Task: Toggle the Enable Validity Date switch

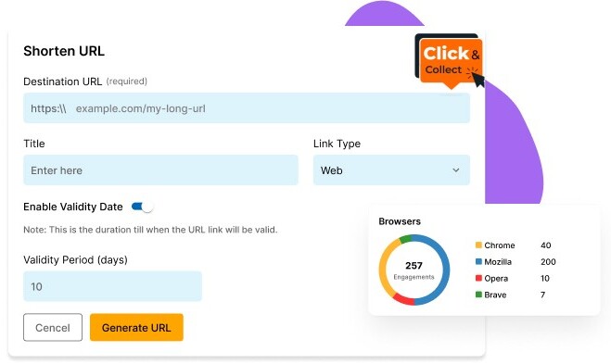Action: point(142,207)
